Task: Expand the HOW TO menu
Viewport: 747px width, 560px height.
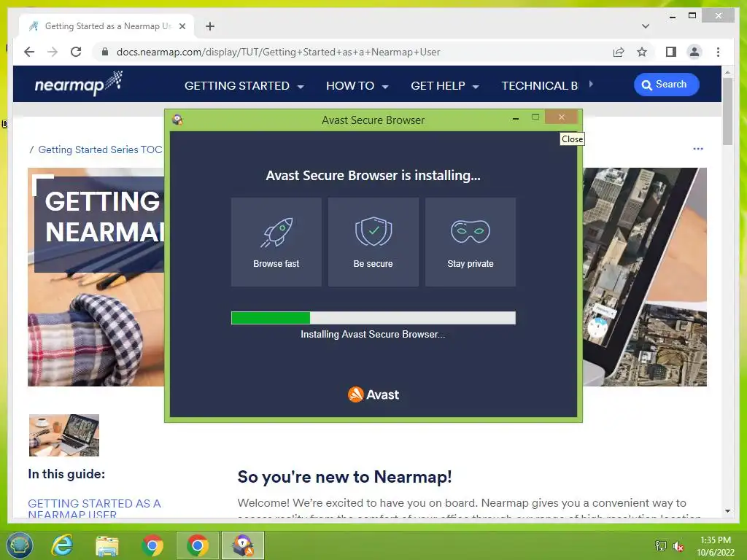Action: tap(357, 86)
